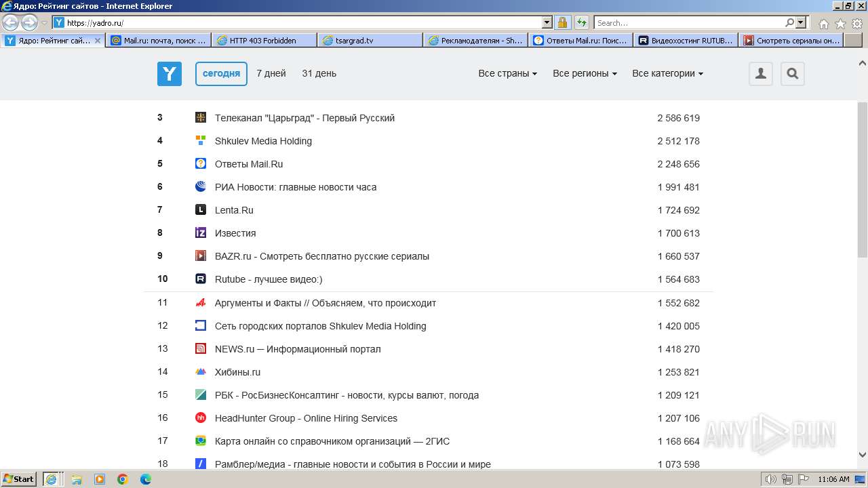Image resolution: width=868 pixels, height=488 pixels.
Task: Close the Ядро: Рейтинг сайтов tab
Action: [x=97, y=41]
